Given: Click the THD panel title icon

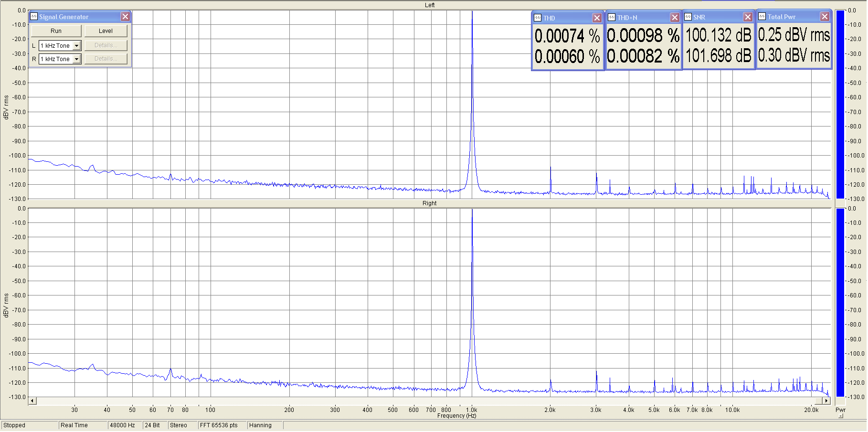Looking at the screenshot, I should pos(538,18).
